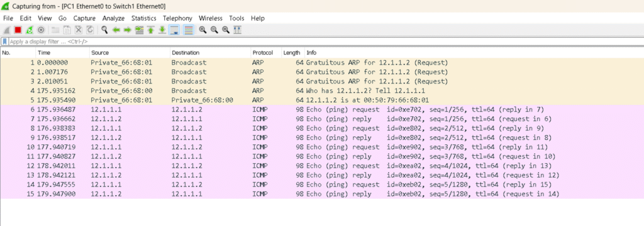Click the reload capture file icon

click(x=90, y=30)
